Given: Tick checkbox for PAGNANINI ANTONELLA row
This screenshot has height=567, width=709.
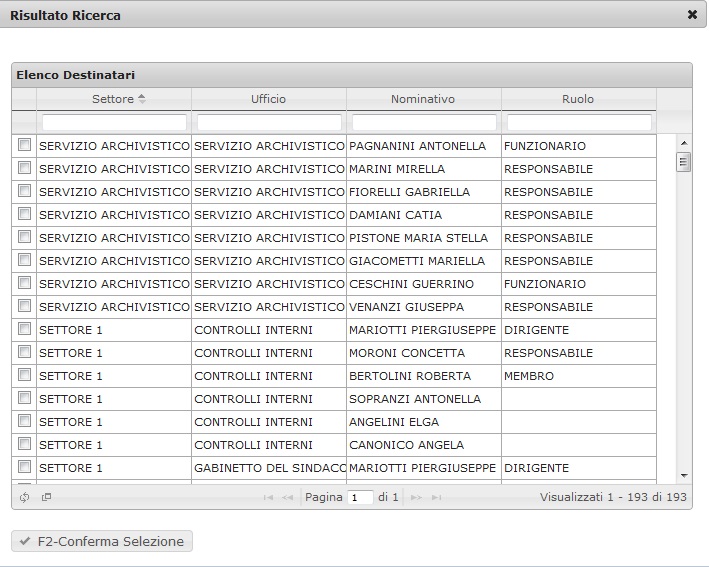Looking at the screenshot, I should point(24,145).
